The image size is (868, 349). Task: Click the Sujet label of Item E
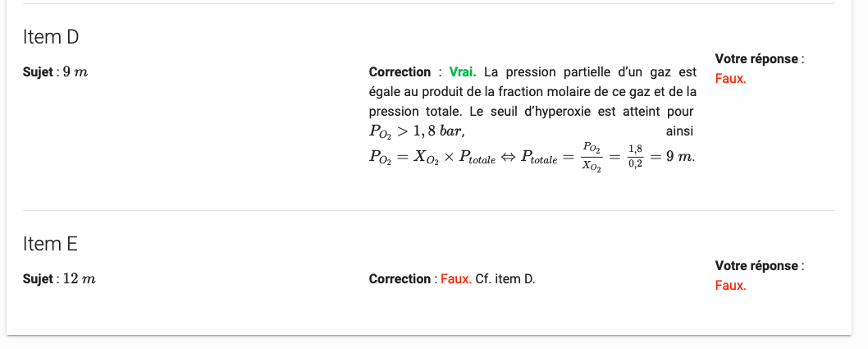pos(38,279)
